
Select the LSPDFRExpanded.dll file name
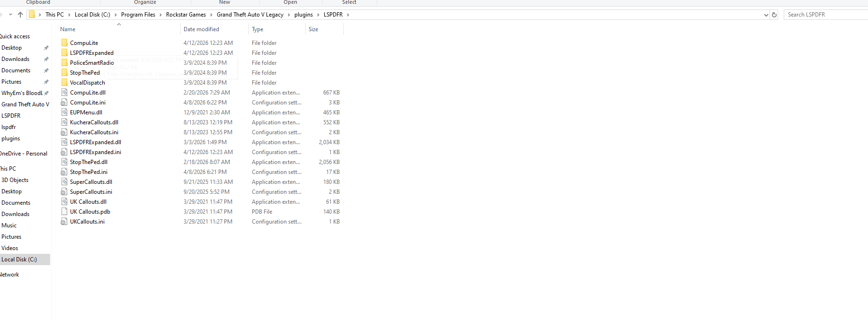96,142
